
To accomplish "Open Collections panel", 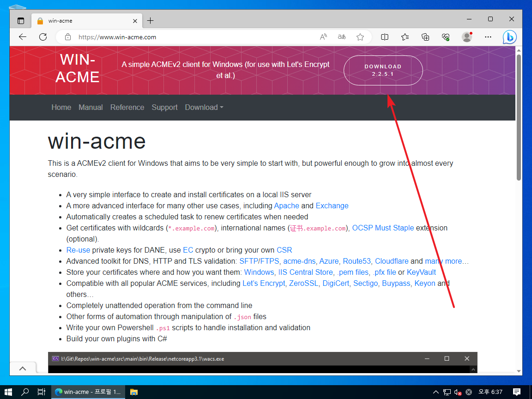I will pos(425,37).
